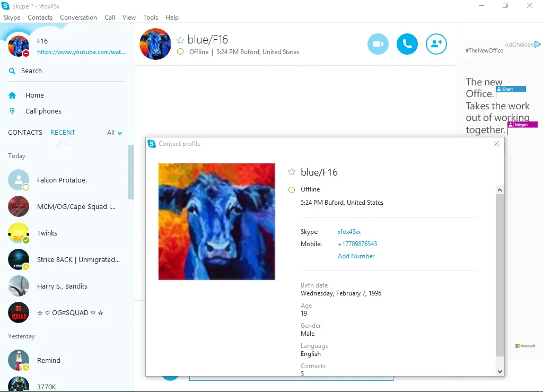Open Home via house icon
The width and height of the screenshot is (543, 392).
[x=12, y=95]
